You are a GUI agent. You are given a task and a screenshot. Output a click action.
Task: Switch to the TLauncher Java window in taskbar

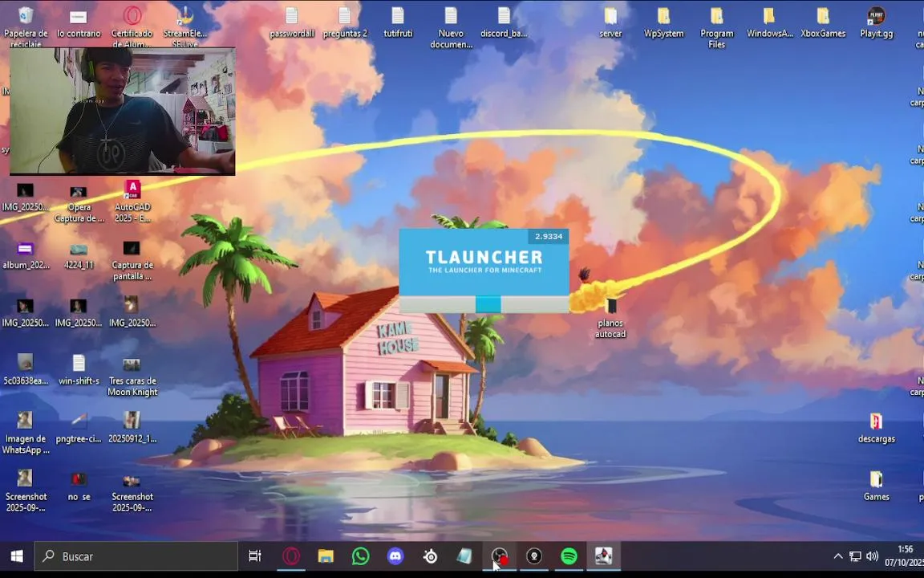603,556
